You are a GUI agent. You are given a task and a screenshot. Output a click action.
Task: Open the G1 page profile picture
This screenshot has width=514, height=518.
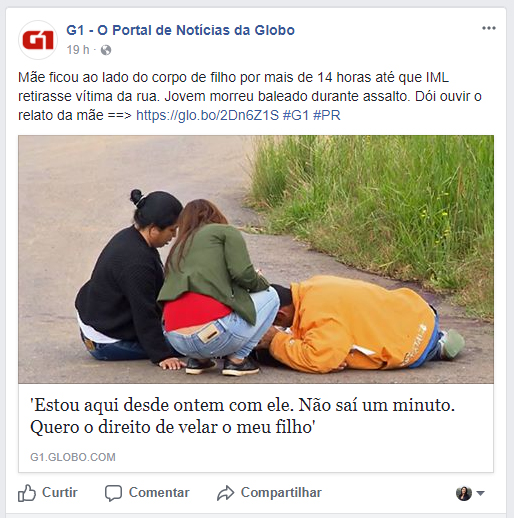click(38, 40)
